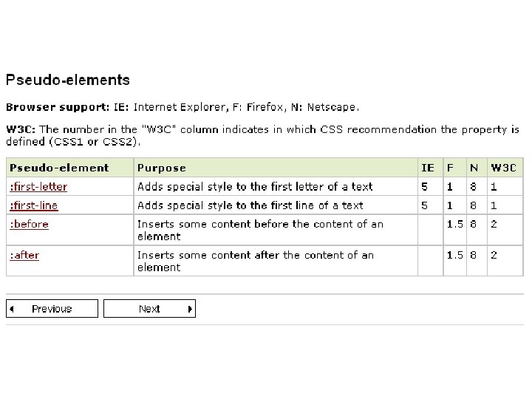Go to the Previous page button
Screen dimensions: 532x399
click(x=52, y=308)
